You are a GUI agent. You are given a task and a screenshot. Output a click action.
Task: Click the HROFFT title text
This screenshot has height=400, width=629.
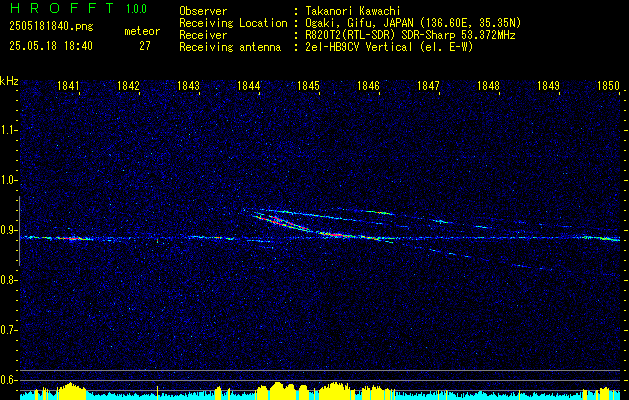61,8
